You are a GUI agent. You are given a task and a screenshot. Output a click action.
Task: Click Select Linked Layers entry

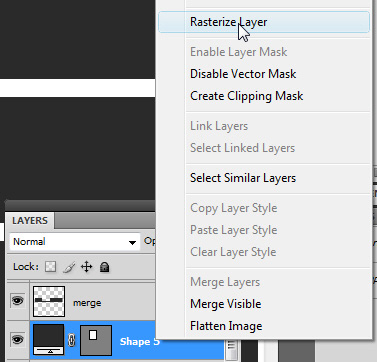[x=242, y=148]
